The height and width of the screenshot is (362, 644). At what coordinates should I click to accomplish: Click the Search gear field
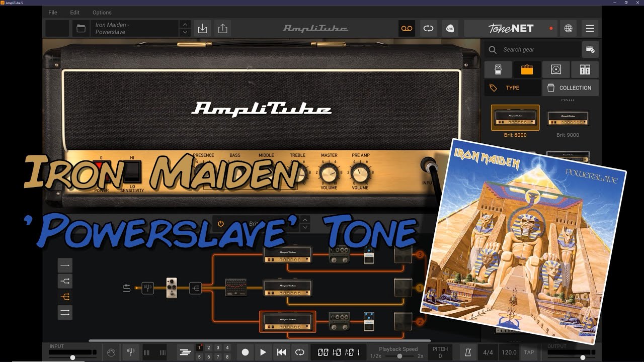532,49
